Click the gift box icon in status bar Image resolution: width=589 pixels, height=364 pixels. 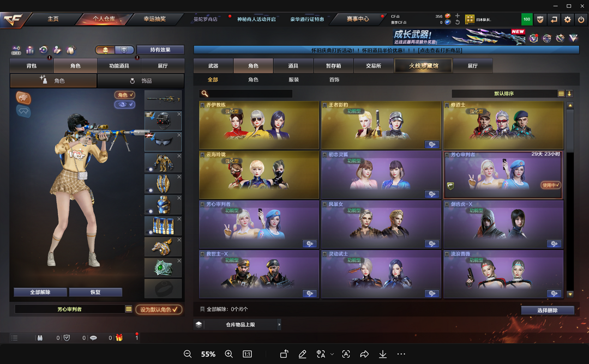click(119, 338)
